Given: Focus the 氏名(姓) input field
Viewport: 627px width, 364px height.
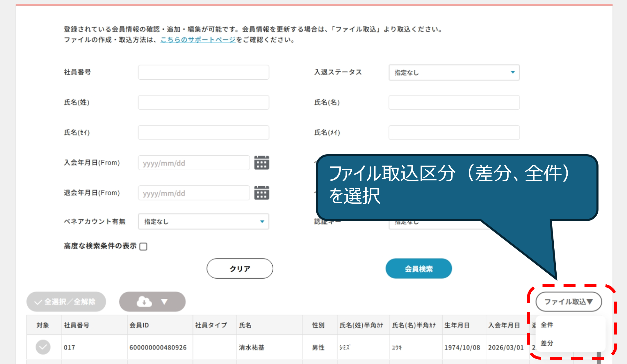Looking at the screenshot, I should (x=204, y=103).
